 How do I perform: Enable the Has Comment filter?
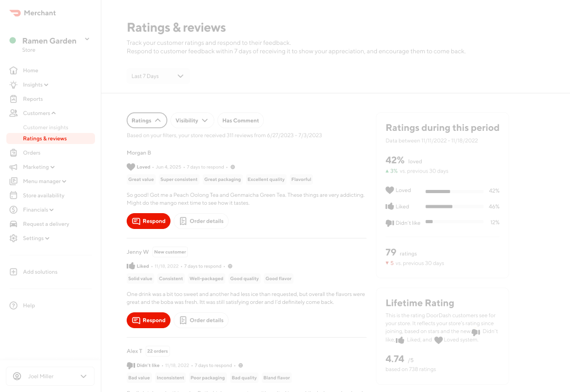240,120
